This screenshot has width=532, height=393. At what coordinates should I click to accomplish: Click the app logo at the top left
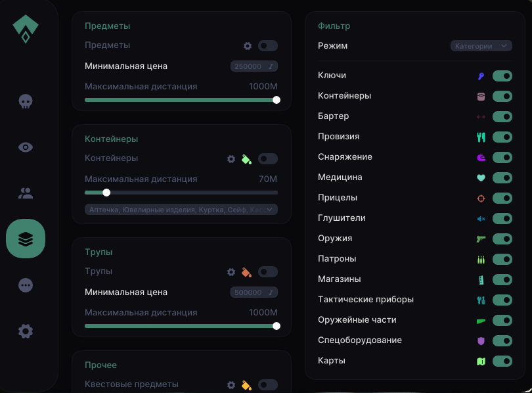26,28
